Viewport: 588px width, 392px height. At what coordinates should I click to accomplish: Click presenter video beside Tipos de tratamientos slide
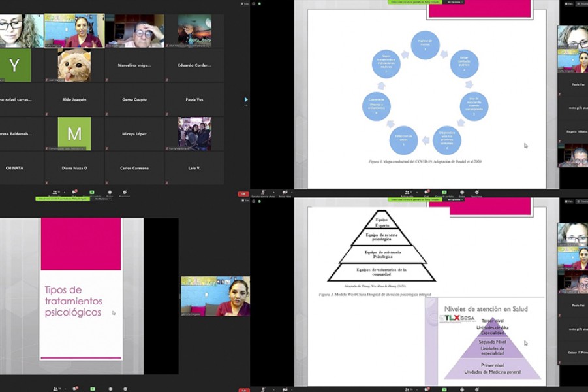click(215, 296)
